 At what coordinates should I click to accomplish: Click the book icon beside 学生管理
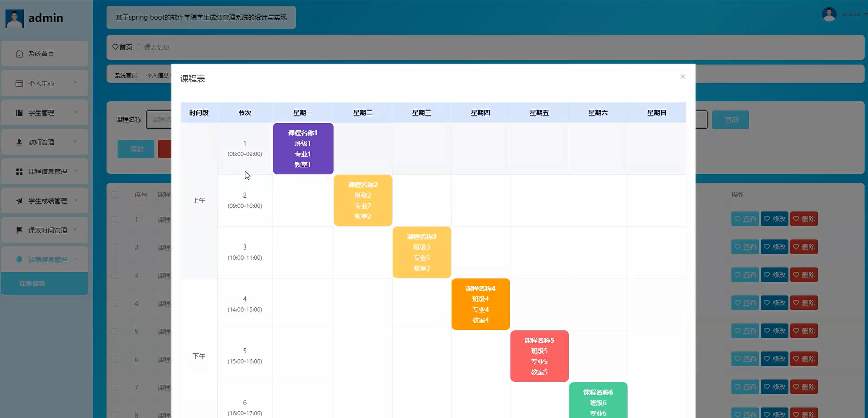point(19,112)
